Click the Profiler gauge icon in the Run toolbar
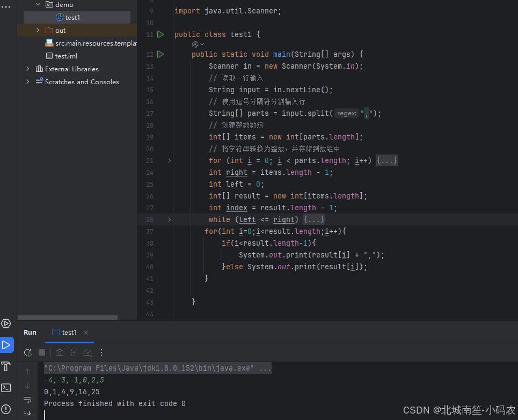 point(87,352)
